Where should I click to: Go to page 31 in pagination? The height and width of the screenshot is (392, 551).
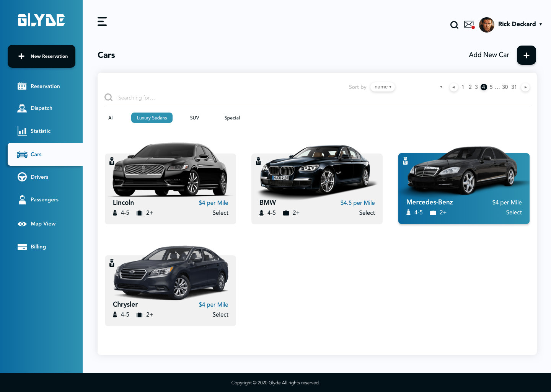click(x=514, y=87)
